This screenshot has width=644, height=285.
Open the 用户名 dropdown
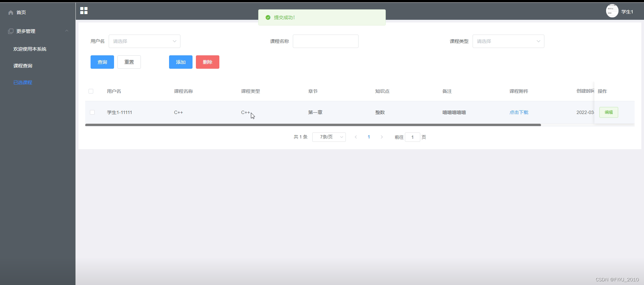tap(145, 41)
